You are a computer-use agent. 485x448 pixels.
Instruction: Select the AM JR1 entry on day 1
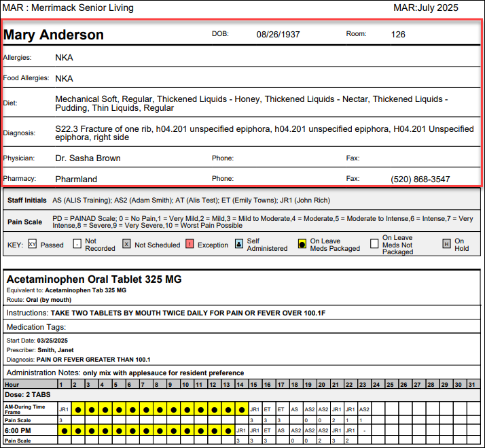pos(64,409)
